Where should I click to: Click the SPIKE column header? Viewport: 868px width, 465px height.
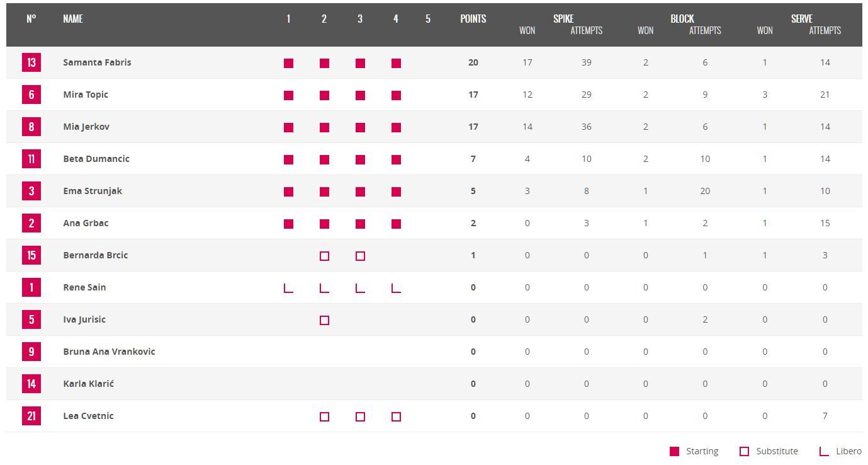[x=563, y=19]
